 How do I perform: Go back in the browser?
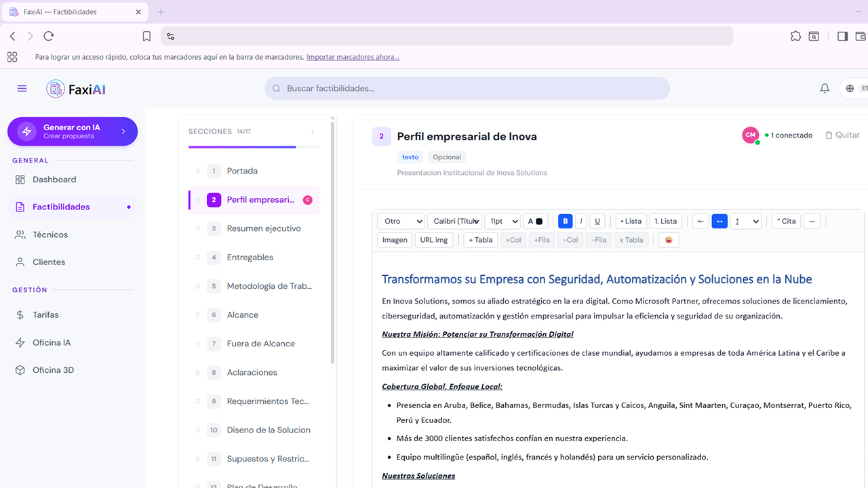(13, 37)
